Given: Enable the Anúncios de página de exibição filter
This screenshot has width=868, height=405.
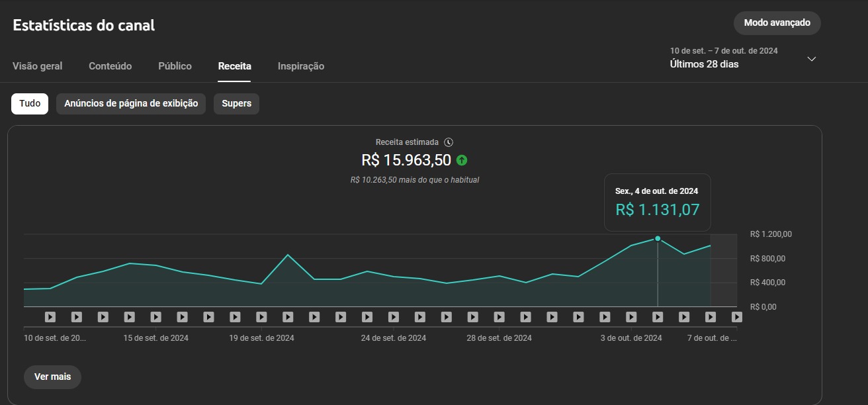Looking at the screenshot, I should click(x=131, y=104).
